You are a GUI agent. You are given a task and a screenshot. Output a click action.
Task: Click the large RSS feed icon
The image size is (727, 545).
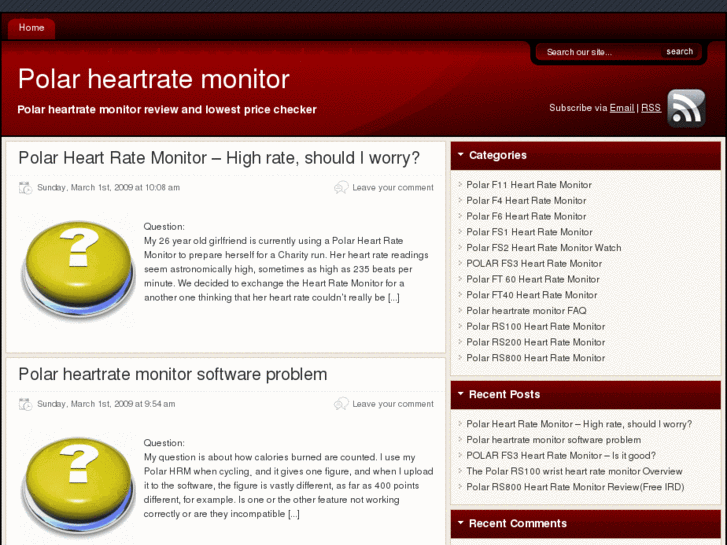pos(686,108)
